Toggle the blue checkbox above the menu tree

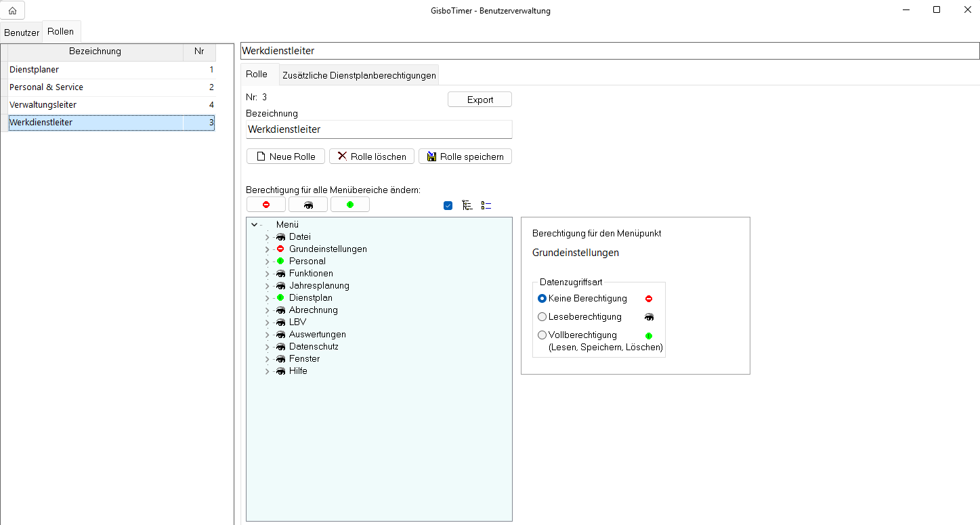pos(448,205)
